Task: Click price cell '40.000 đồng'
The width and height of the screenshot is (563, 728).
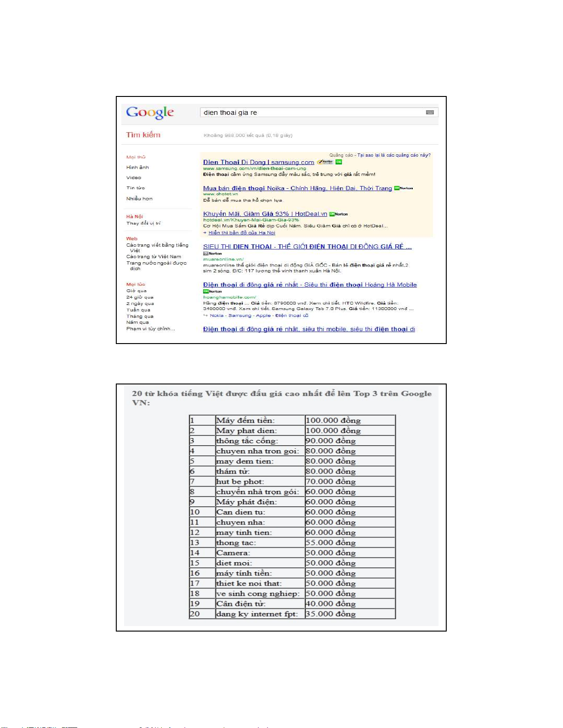Action: coord(350,604)
